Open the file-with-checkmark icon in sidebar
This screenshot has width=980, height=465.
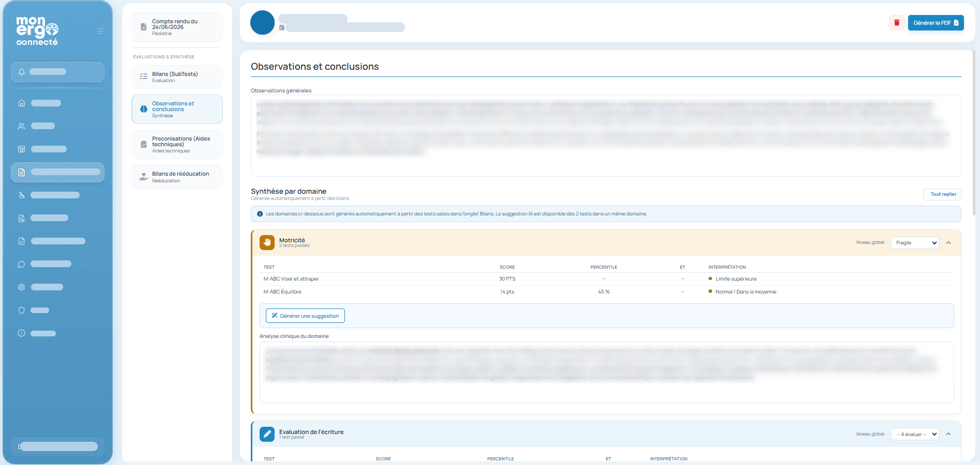pos(21,241)
